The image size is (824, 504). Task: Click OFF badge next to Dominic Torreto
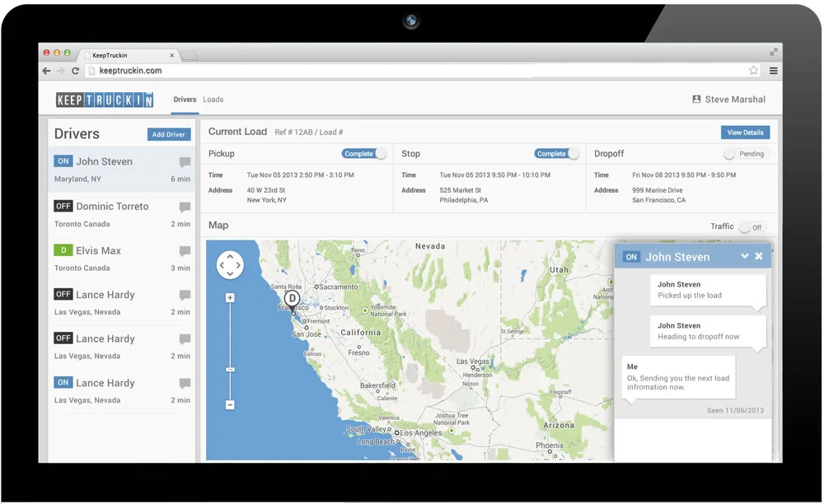pos(63,206)
